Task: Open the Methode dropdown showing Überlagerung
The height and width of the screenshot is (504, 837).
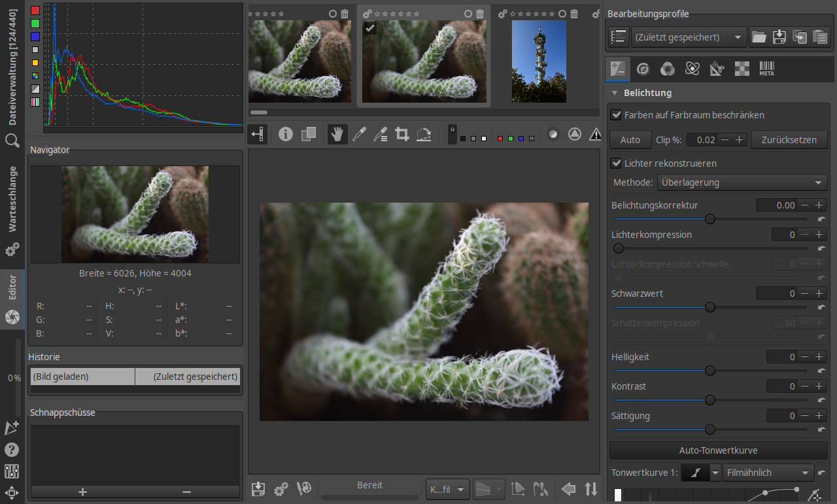Action: (742, 182)
